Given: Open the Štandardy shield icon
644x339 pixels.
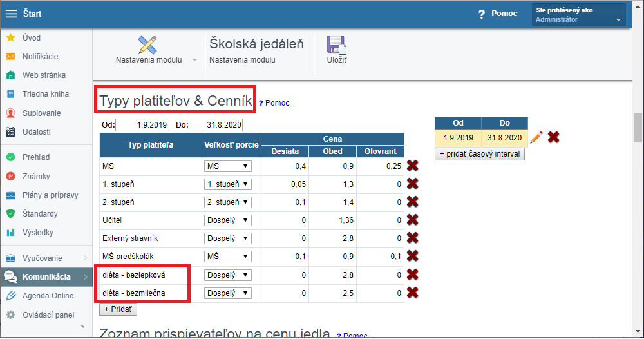Looking at the screenshot, I should click(11, 214).
